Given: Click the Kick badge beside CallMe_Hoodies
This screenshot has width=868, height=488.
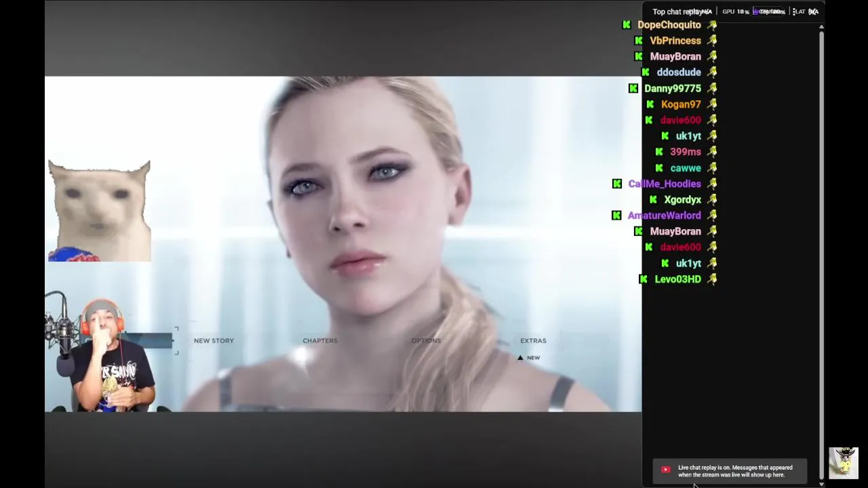Looking at the screenshot, I should coord(617,184).
